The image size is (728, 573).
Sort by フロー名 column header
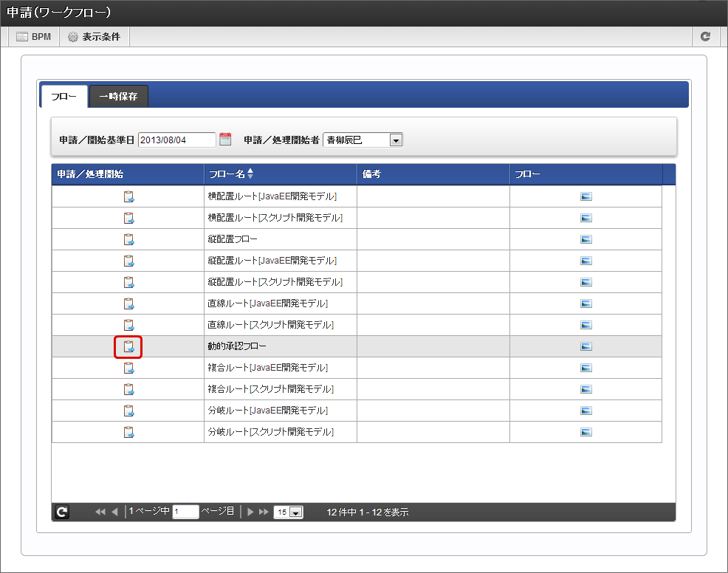(230, 174)
